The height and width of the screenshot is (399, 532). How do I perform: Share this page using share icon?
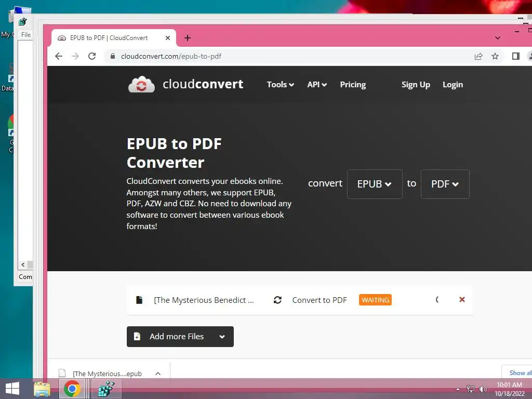click(478, 56)
